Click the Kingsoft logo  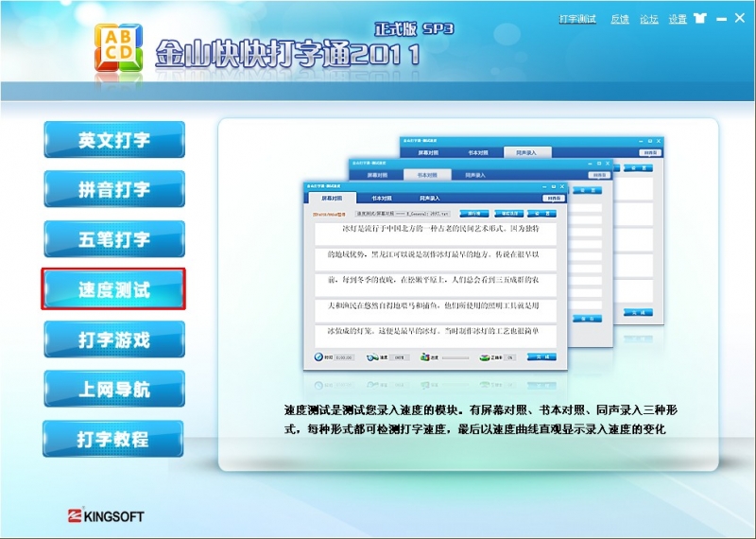[x=106, y=516]
